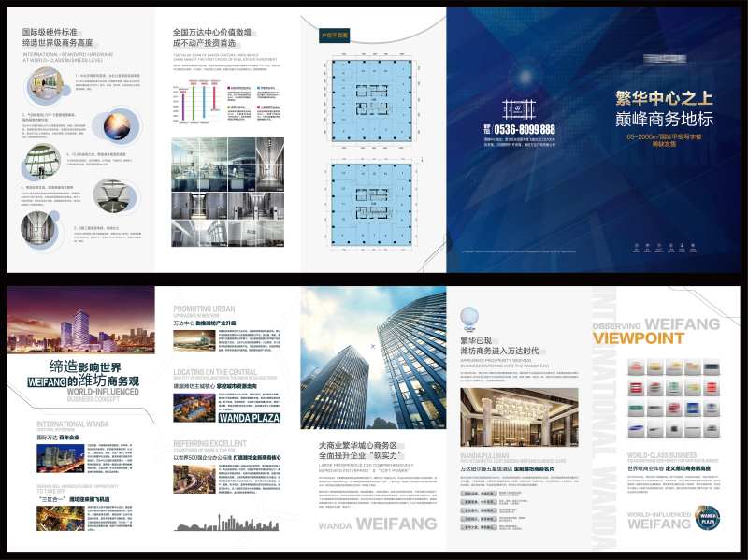
Task: Click the grid of brand logos
Action: coord(673,398)
